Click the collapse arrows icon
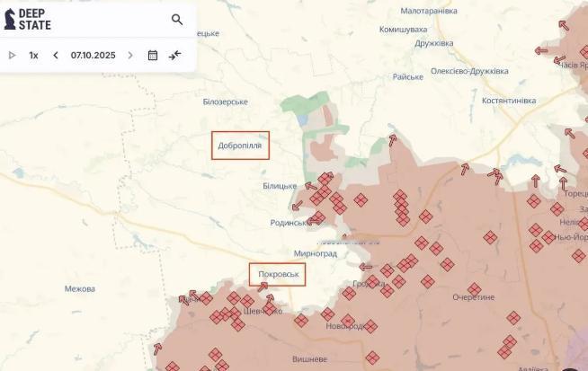588x371 pixels. tap(174, 56)
